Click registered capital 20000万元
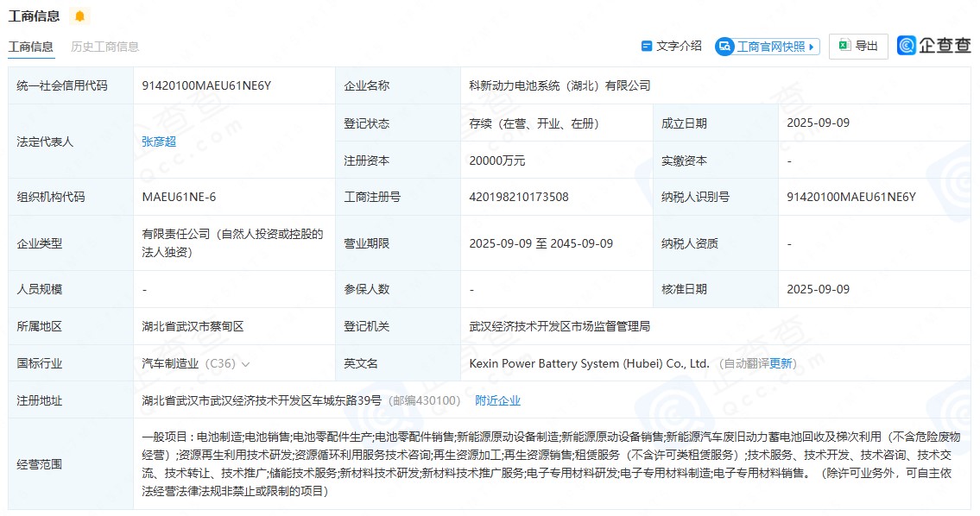 click(x=496, y=161)
